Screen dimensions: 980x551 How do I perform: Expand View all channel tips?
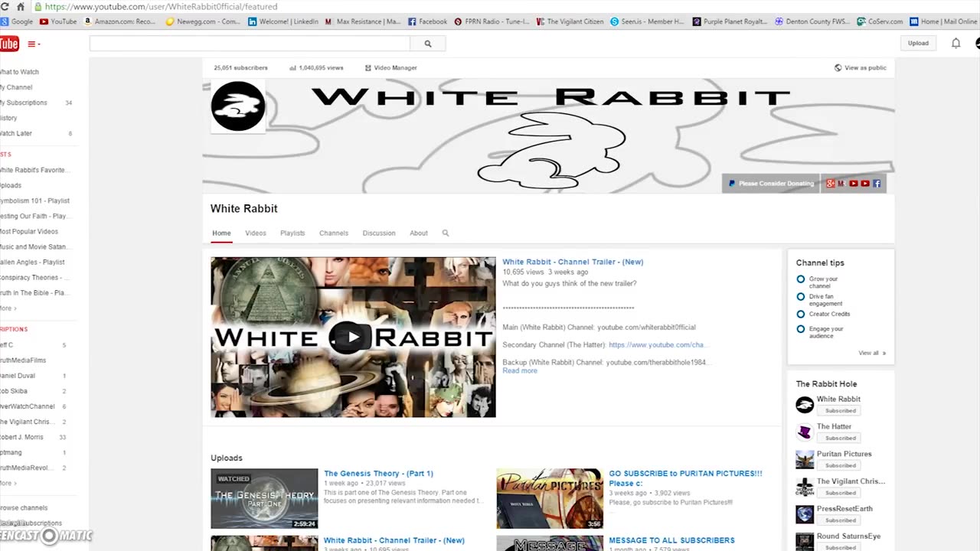872,353
